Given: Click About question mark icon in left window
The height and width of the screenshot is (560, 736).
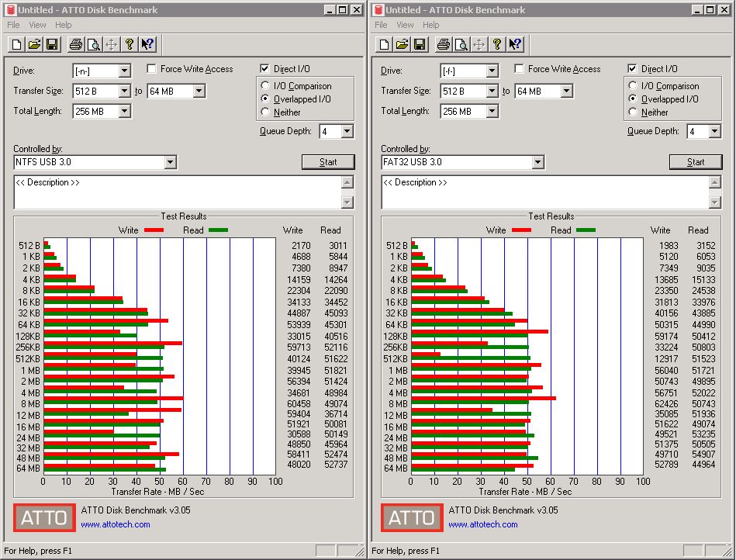Looking at the screenshot, I should 129,44.
